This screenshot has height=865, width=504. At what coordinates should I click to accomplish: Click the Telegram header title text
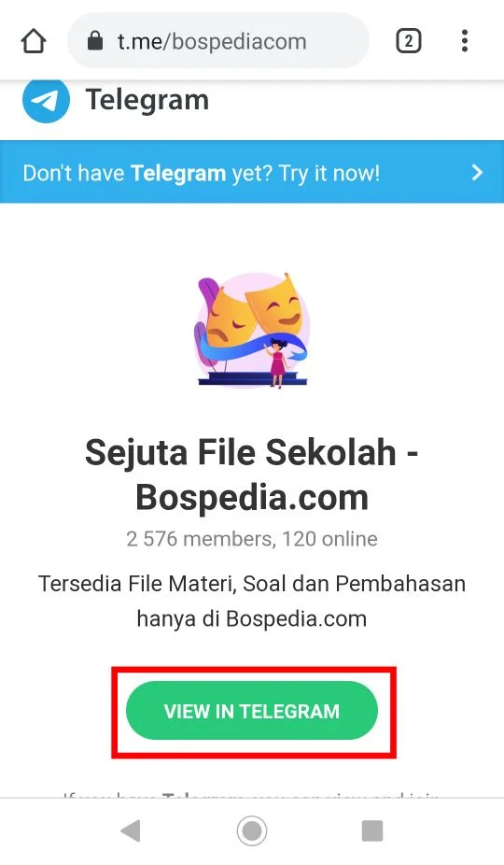tap(147, 101)
